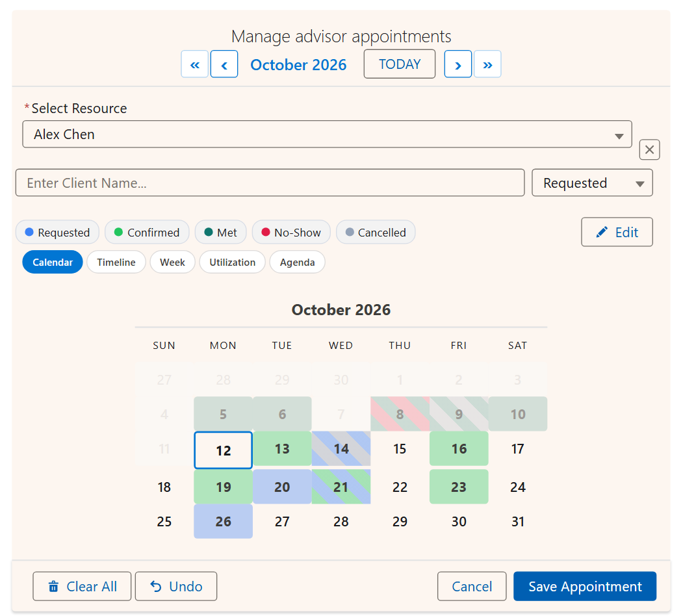This screenshot has width=683, height=616.
Task: Select confirmed day October 19
Action: click(223, 487)
